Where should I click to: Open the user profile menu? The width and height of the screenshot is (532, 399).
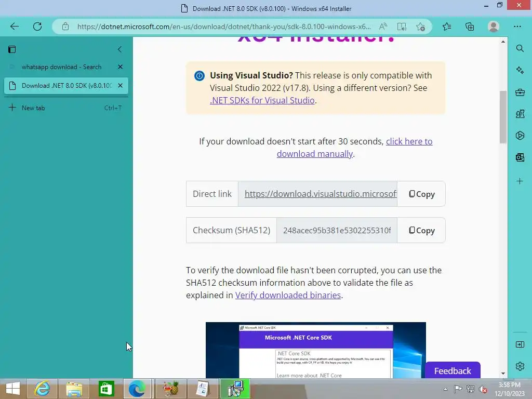494,26
